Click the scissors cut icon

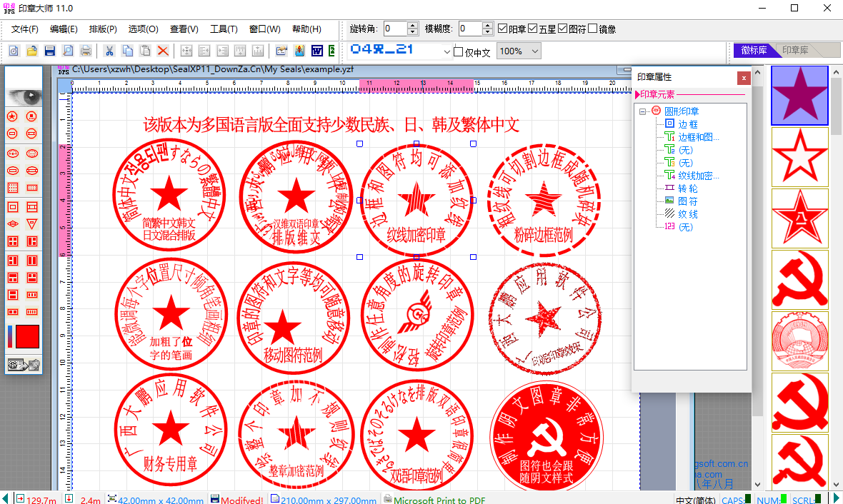109,51
